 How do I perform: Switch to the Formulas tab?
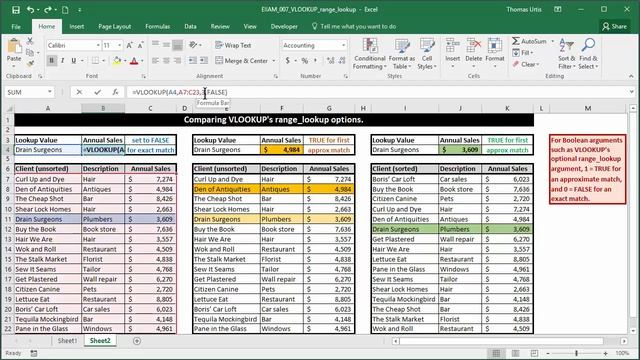coord(157,27)
